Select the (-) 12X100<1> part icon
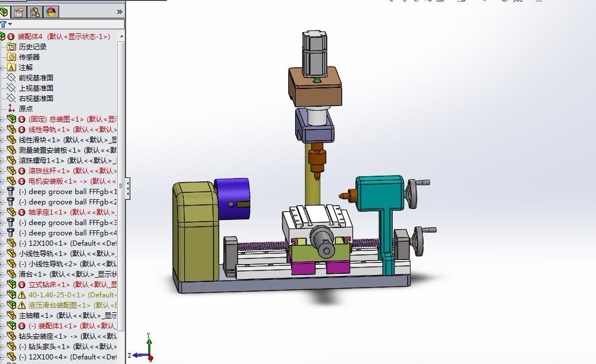This screenshot has height=364, width=596. coord(11,242)
